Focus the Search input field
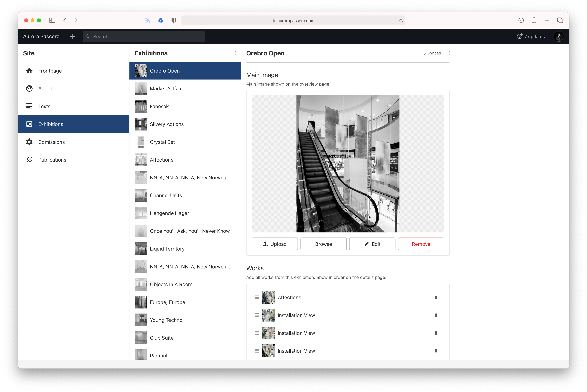The height and width of the screenshot is (392, 587). click(144, 37)
